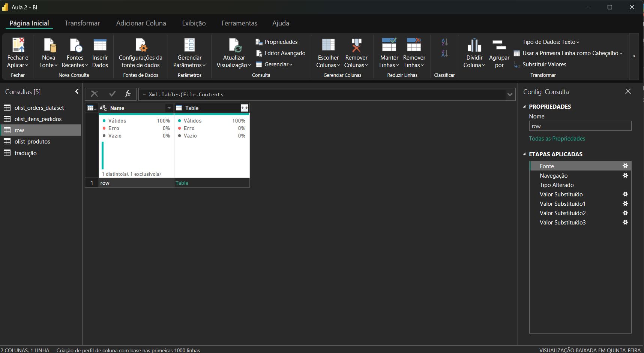Image resolution: width=644 pixels, height=353 pixels.
Task: Open the Tipo de Dados: Texto dropdown
Action: [551, 42]
